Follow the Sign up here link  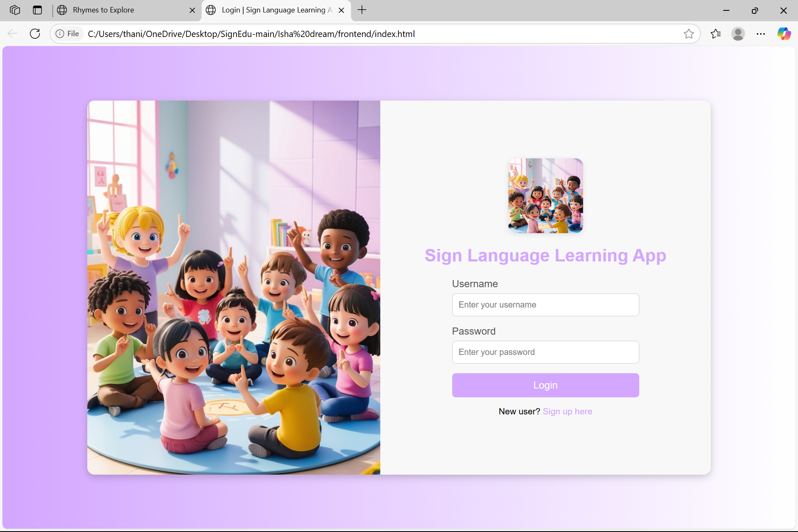pyautogui.click(x=567, y=411)
